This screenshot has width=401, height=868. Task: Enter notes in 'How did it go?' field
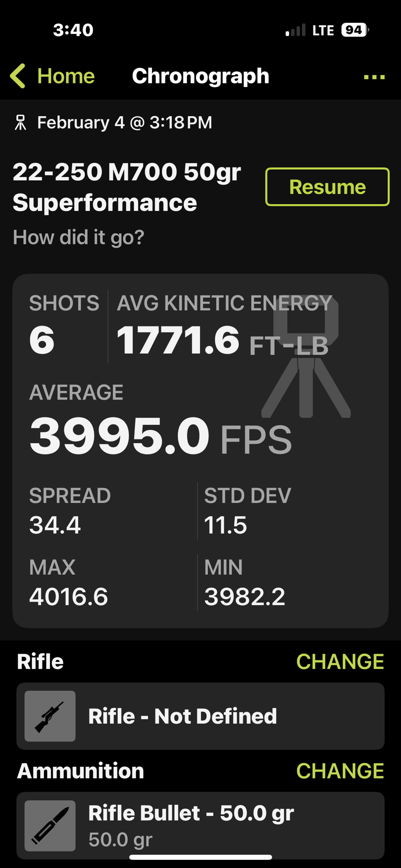(79, 237)
